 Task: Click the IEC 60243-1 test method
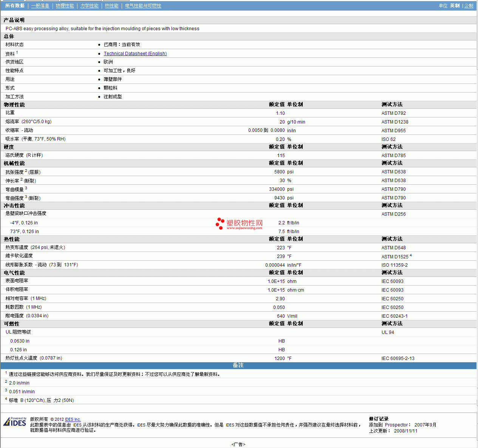coord(394,316)
